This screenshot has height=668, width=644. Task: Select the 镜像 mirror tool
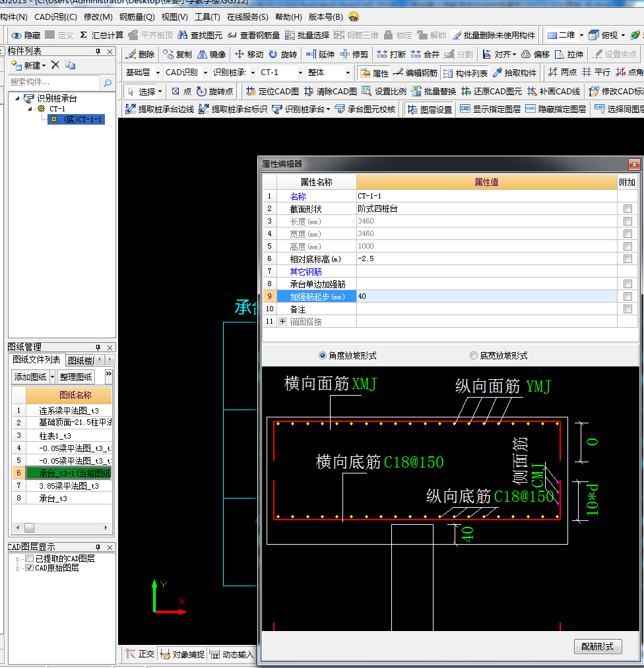211,54
